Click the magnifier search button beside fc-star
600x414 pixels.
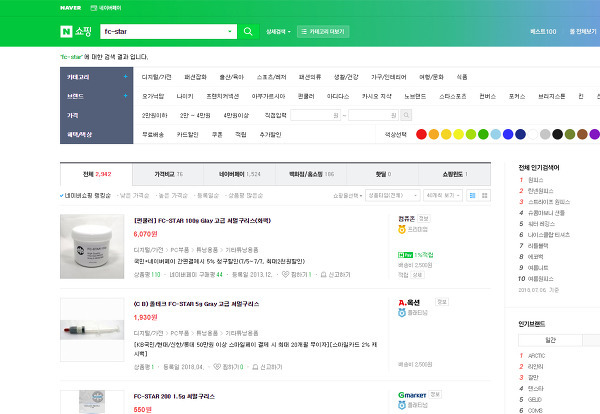248,31
